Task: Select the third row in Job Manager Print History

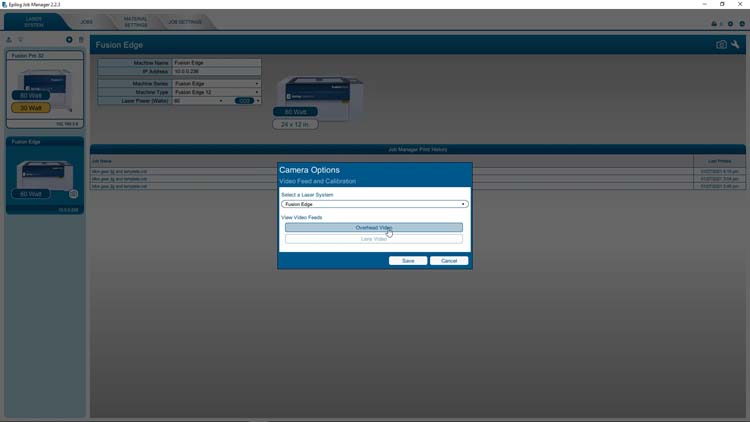Action: point(418,186)
